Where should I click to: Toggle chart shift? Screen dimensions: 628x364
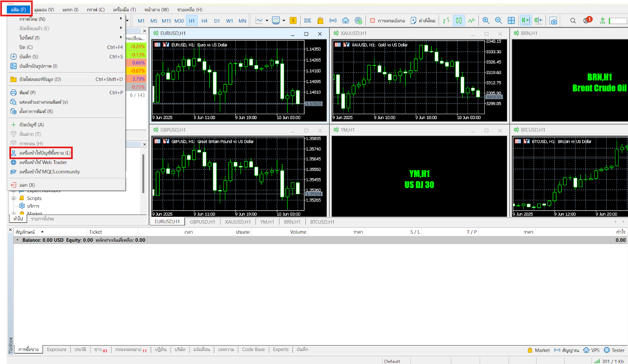(x=538, y=21)
